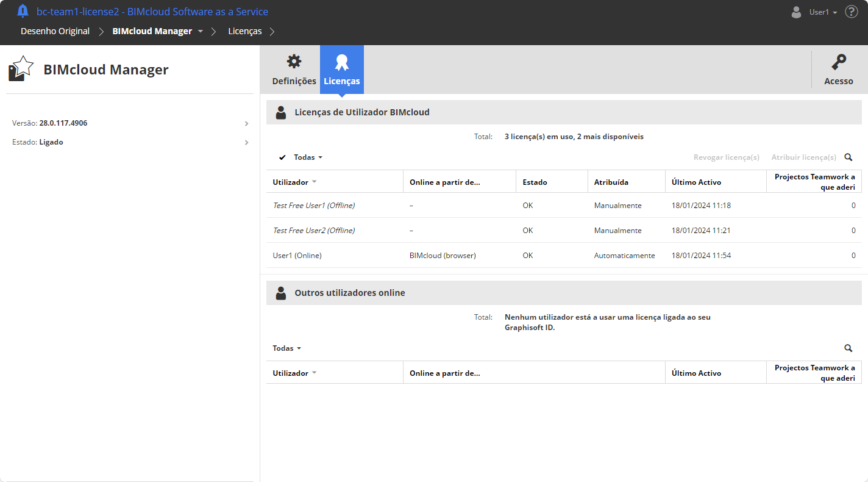Click the User1 profile avatar icon

(x=796, y=12)
